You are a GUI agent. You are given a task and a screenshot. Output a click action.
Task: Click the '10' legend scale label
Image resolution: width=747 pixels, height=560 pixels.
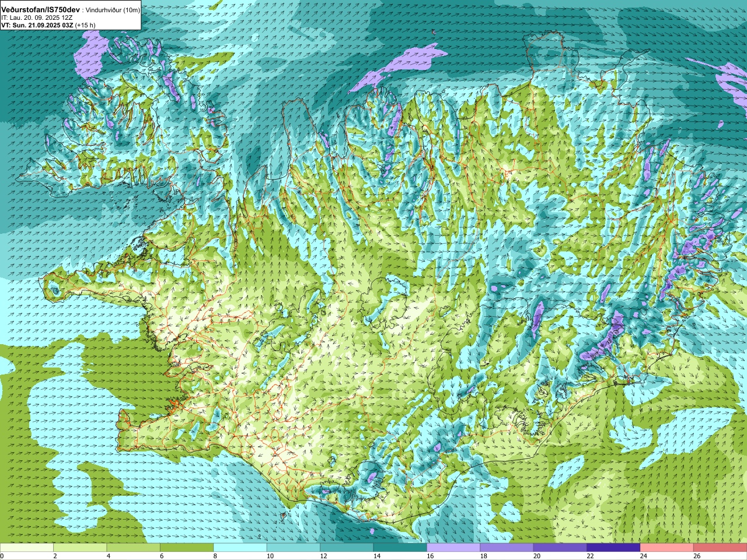pos(270,556)
